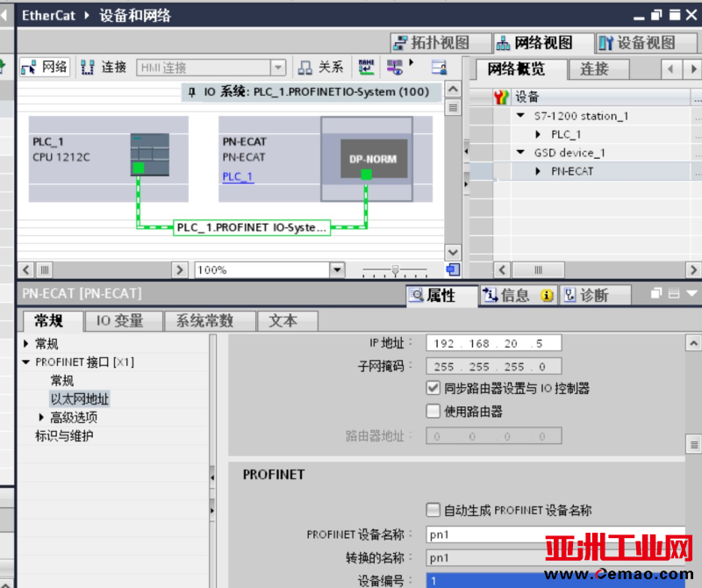The height and width of the screenshot is (588, 702).
Task: Collapse the properties inspector window arrow
Action: [x=691, y=294]
